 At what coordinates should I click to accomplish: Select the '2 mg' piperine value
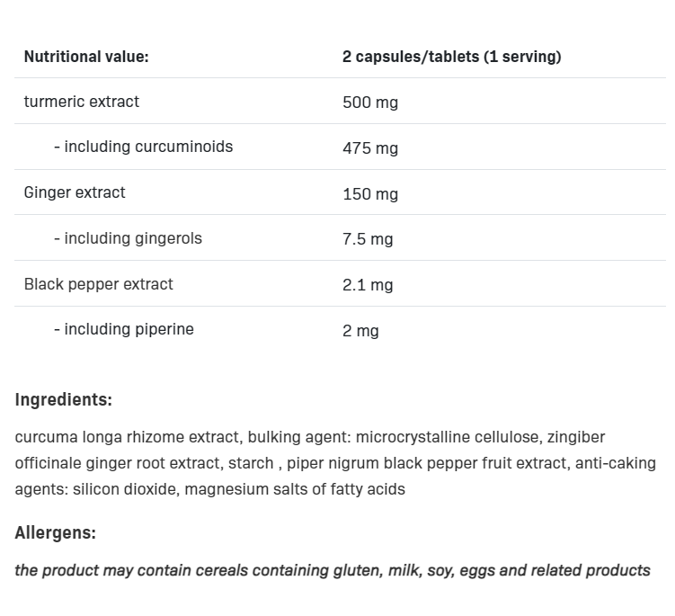pyautogui.click(x=360, y=331)
